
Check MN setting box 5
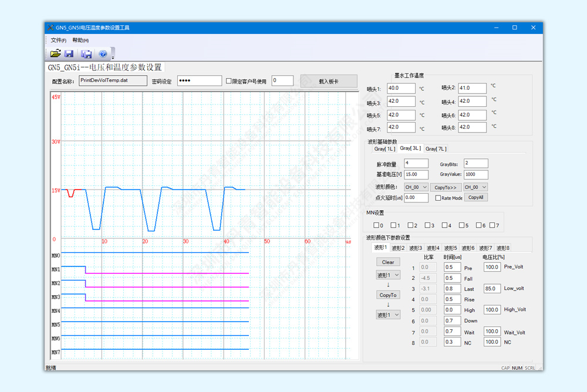click(x=461, y=225)
